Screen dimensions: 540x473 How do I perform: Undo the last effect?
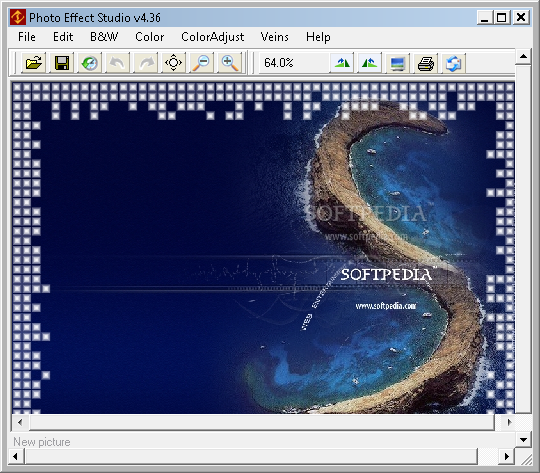(117, 63)
